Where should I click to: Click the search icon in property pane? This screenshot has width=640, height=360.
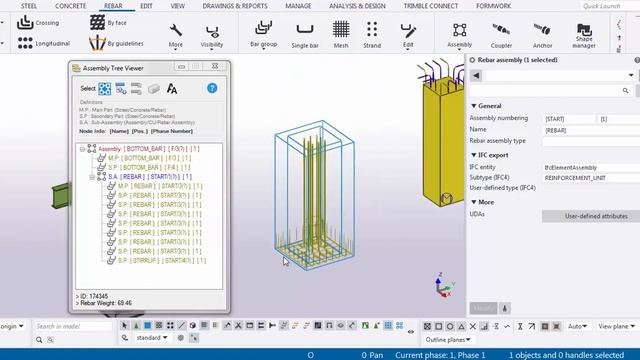tap(625, 91)
